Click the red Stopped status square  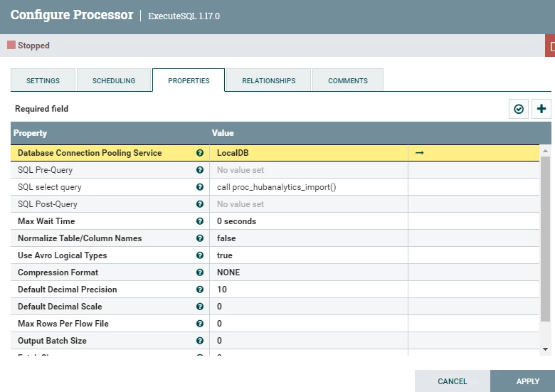coord(11,45)
